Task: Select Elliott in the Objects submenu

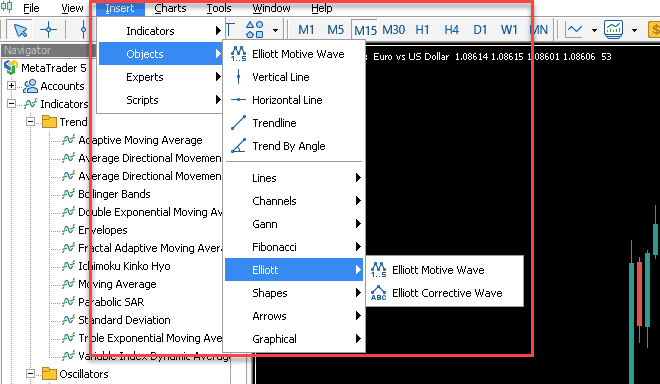Action: 294,270
